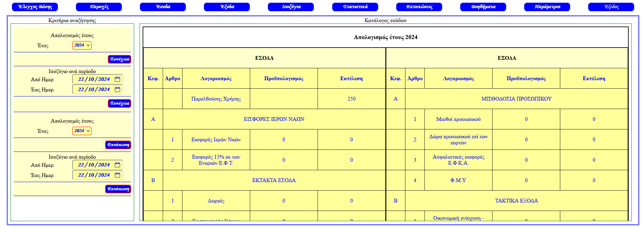Screen dimensions: 644x231
Task: Expand the Έτος dropdown above first Εκτύπωση button
Action: point(82,131)
